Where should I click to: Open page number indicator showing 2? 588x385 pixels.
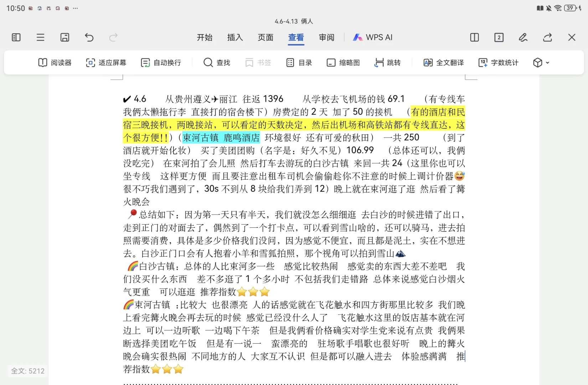tap(499, 37)
